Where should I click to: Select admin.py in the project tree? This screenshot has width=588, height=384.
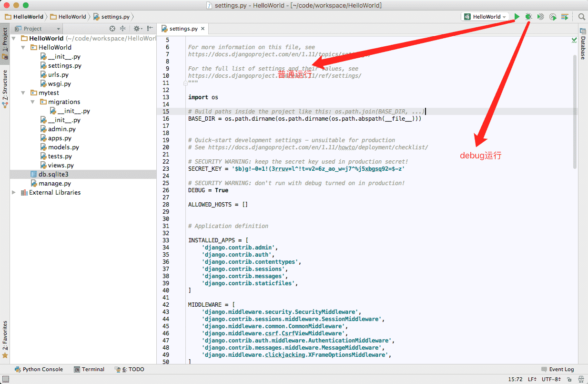[x=61, y=129]
